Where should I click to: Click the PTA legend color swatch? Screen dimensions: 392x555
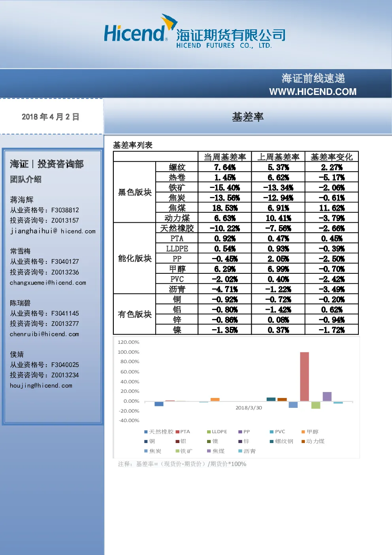(x=177, y=432)
